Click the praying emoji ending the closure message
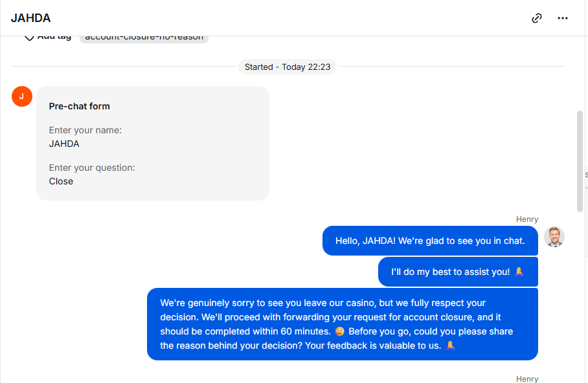The width and height of the screenshot is (588, 383). 450,345
